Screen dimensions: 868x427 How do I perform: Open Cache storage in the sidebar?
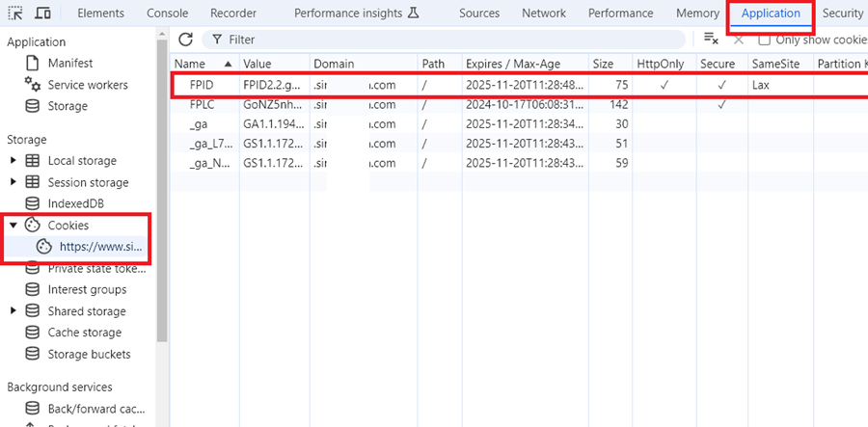[x=84, y=333]
